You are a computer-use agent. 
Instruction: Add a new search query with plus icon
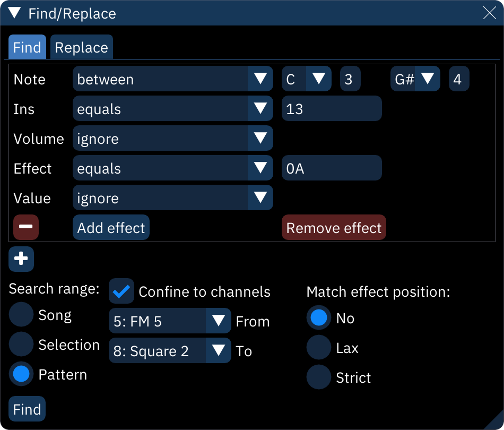[21, 259]
